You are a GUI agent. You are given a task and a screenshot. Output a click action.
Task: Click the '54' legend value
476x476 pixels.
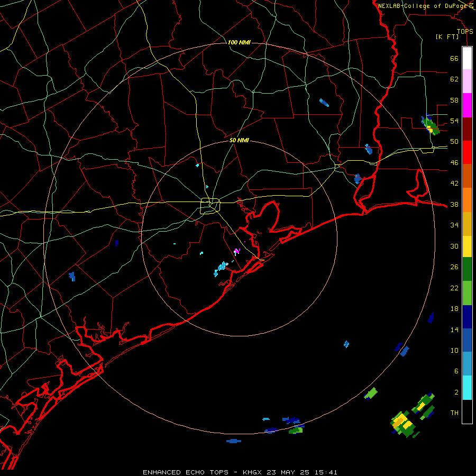pos(454,121)
